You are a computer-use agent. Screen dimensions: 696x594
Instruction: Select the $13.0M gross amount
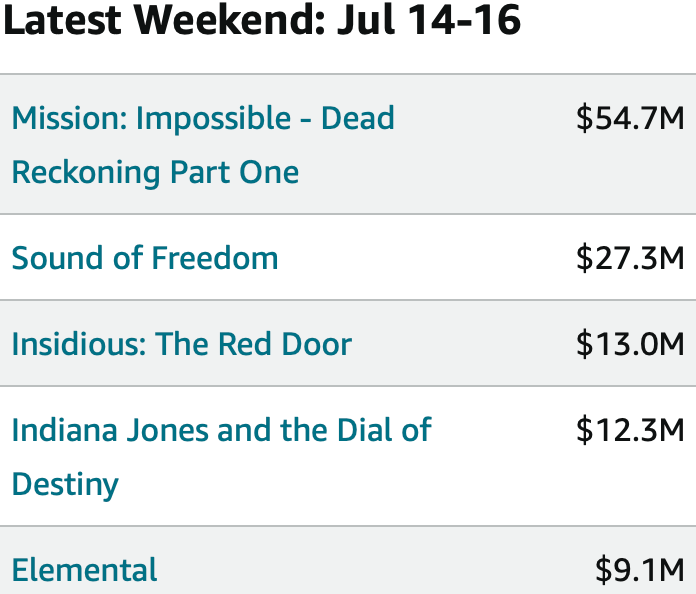click(x=630, y=344)
